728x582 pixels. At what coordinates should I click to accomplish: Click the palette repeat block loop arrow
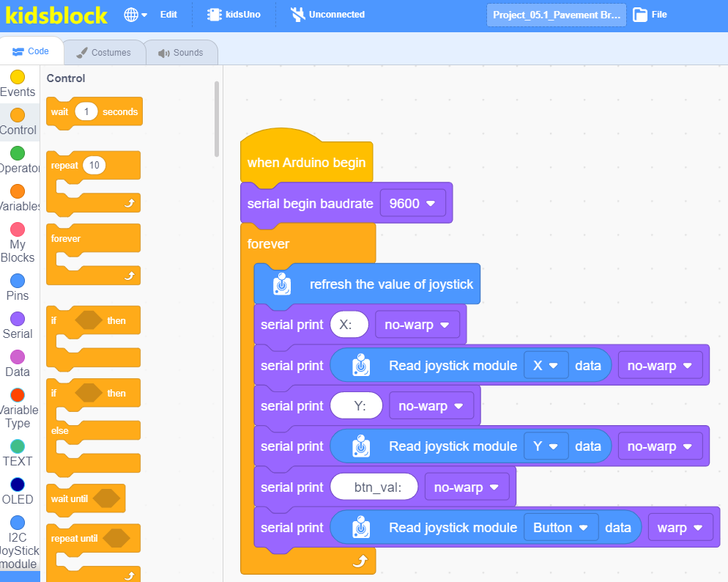[x=130, y=203]
